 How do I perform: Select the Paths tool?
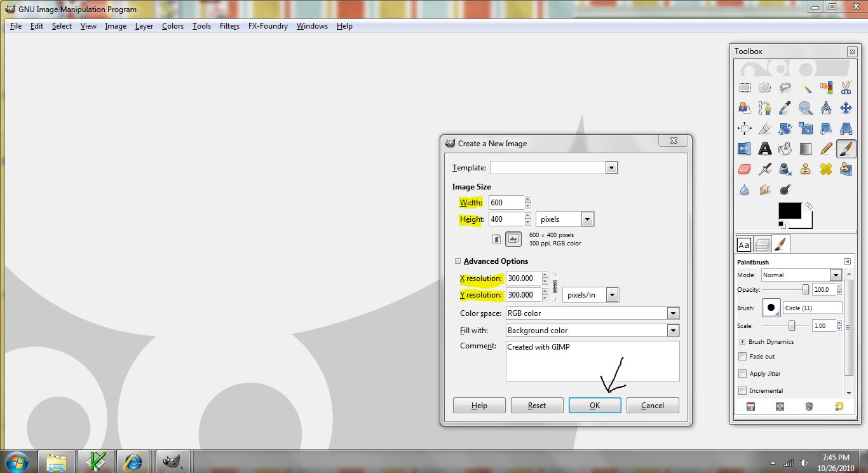tap(765, 108)
